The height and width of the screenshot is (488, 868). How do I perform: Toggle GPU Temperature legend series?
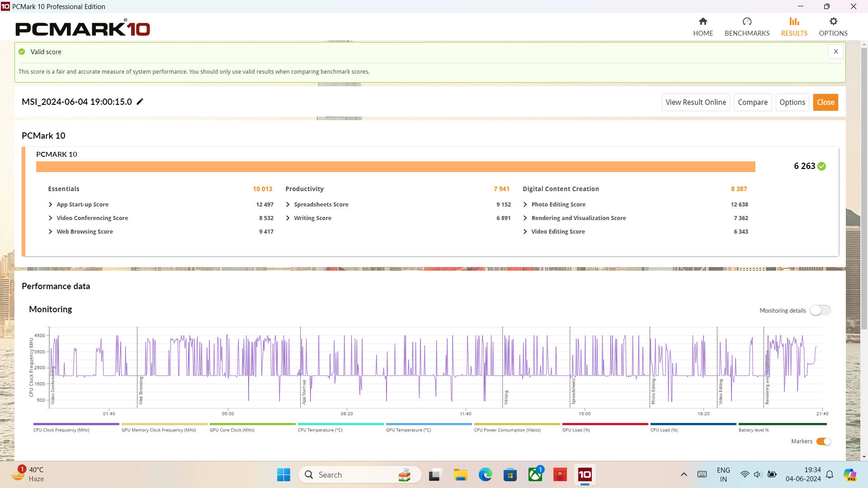click(x=429, y=427)
